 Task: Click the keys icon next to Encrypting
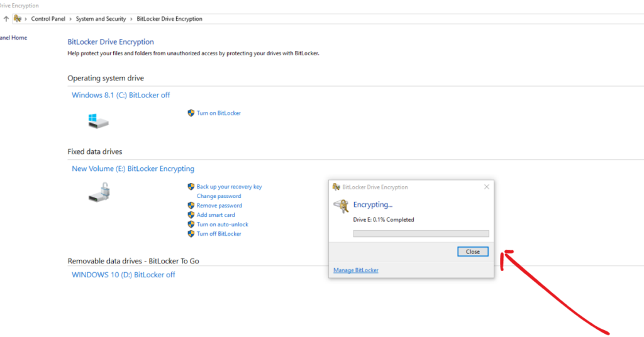click(x=341, y=205)
